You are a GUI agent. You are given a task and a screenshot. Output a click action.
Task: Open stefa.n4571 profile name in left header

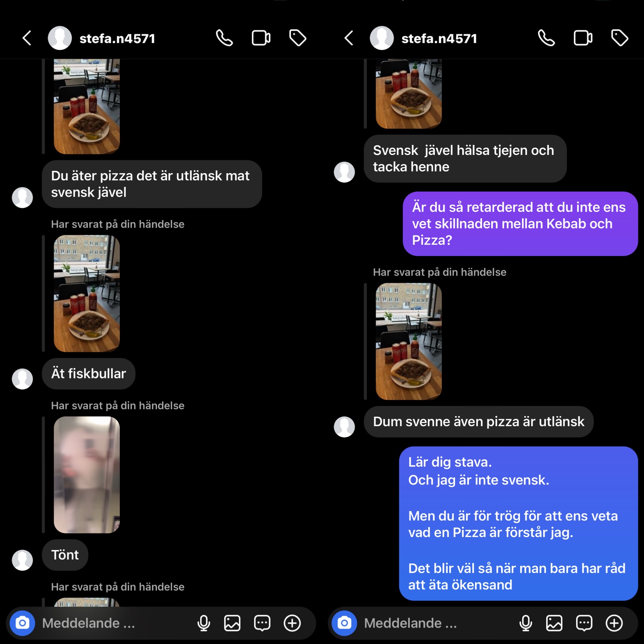click(117, 39)
